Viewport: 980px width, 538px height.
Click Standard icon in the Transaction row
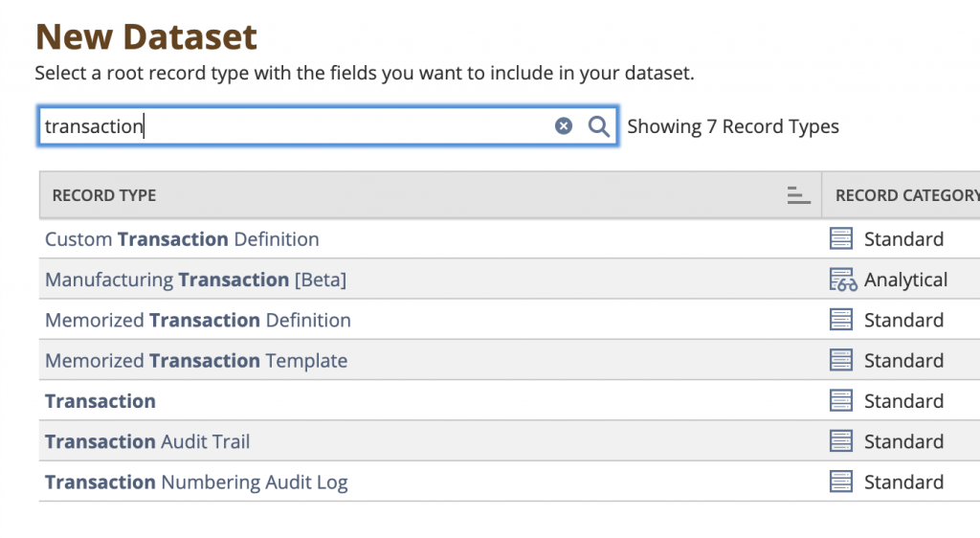click(x=841, y=401)
